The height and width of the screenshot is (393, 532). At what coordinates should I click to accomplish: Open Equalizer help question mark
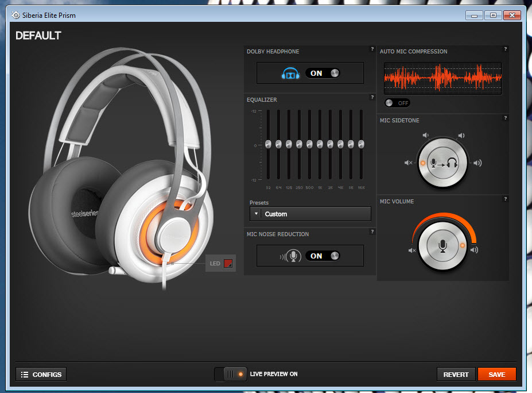(x=372, y=97)
